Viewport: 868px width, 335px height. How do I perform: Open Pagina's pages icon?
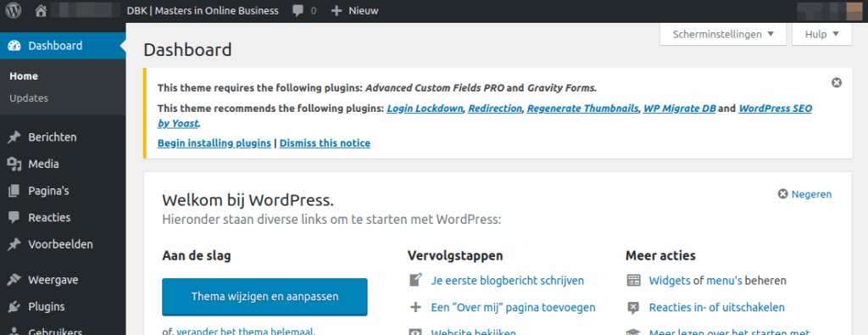(14, 191)
